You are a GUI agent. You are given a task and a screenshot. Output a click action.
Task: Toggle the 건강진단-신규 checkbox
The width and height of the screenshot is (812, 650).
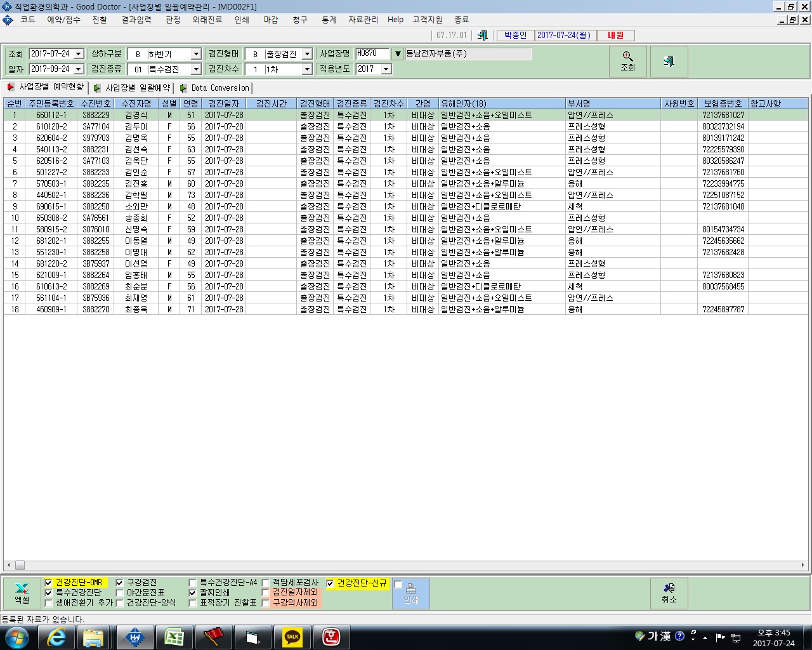click(330, 583)
